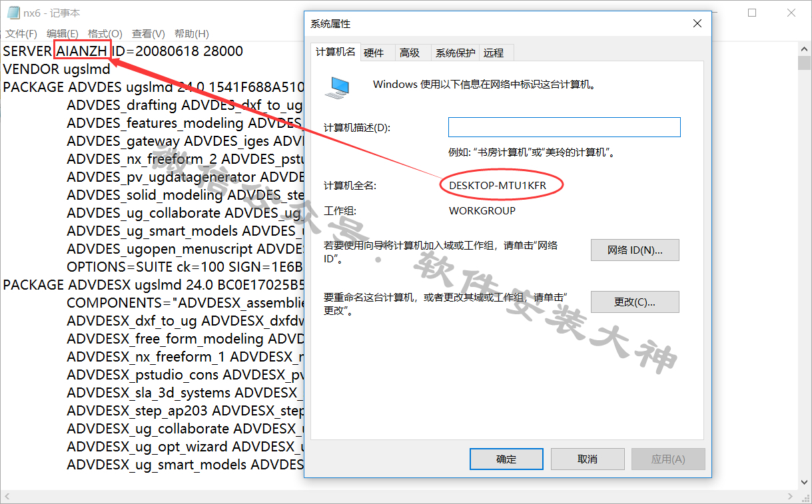Switch to the 系统保护 tab
Screen dimensions: 812x504
[x=456, y=53]
